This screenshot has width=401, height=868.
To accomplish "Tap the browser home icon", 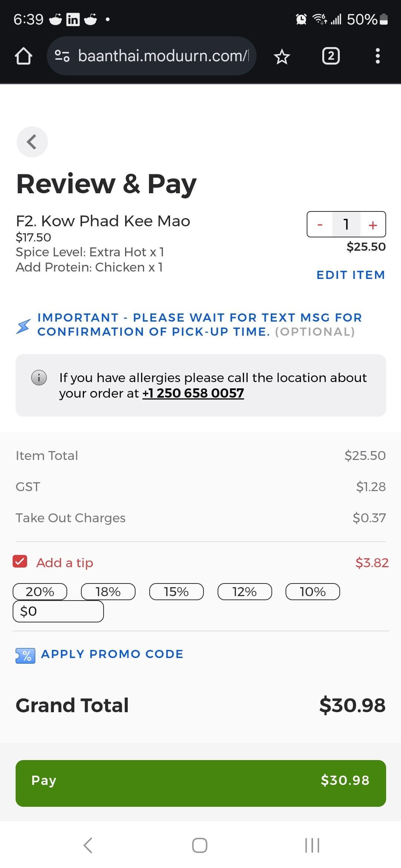I will tap(23, 56).
